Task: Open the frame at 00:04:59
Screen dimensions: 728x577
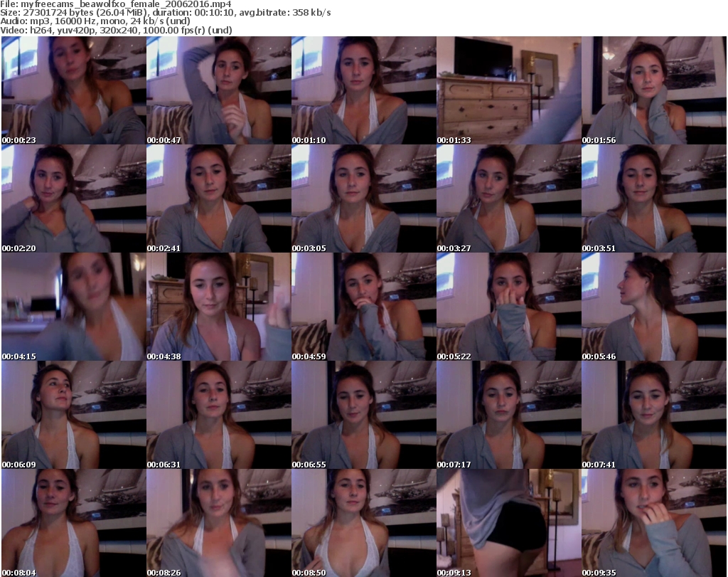Action: [363, 307]
